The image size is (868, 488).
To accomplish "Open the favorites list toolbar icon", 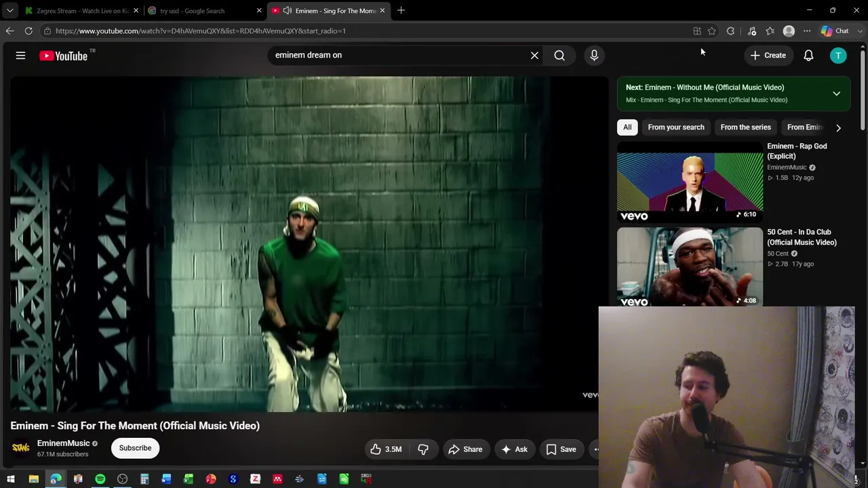I will point(770,30).
